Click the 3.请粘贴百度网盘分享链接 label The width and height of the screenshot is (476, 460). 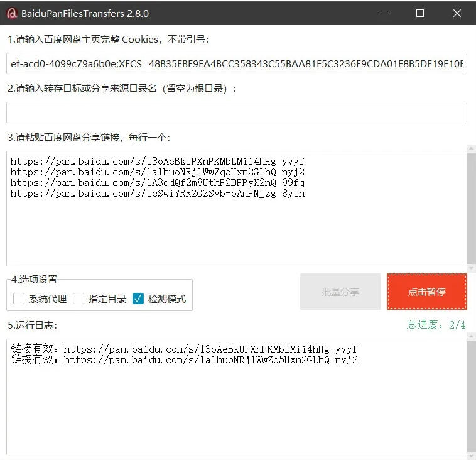pyautogui.click(x=89, y=138)
